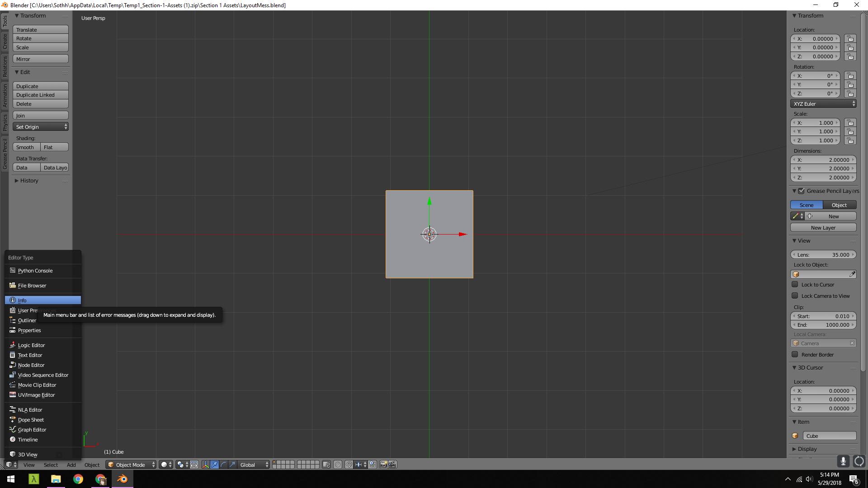Choose Properties editor type

click(x=43, y=330)
